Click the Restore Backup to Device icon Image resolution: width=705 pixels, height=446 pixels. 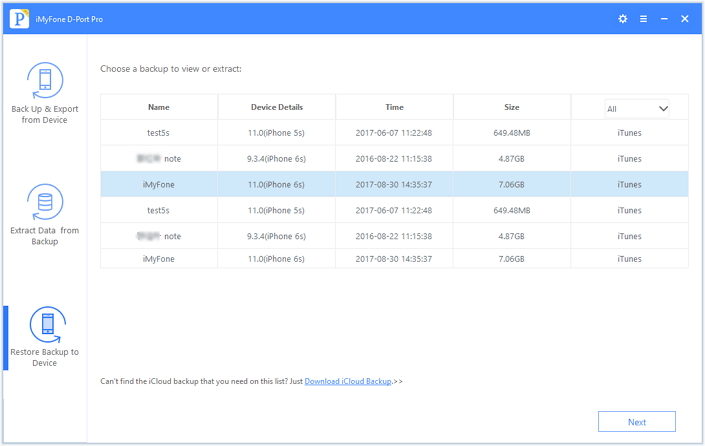click(47, 324)
